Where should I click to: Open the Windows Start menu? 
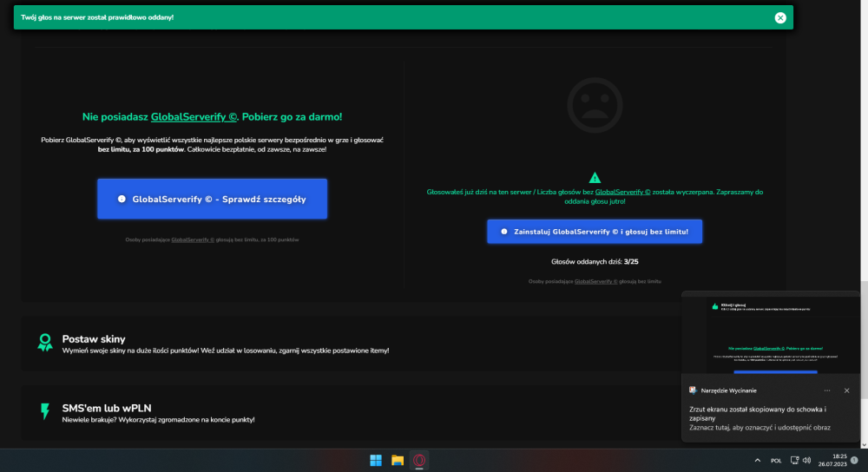[376, 461]
